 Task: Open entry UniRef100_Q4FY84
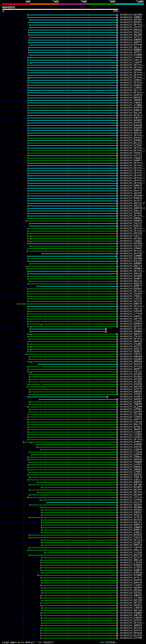pos(131,319)
